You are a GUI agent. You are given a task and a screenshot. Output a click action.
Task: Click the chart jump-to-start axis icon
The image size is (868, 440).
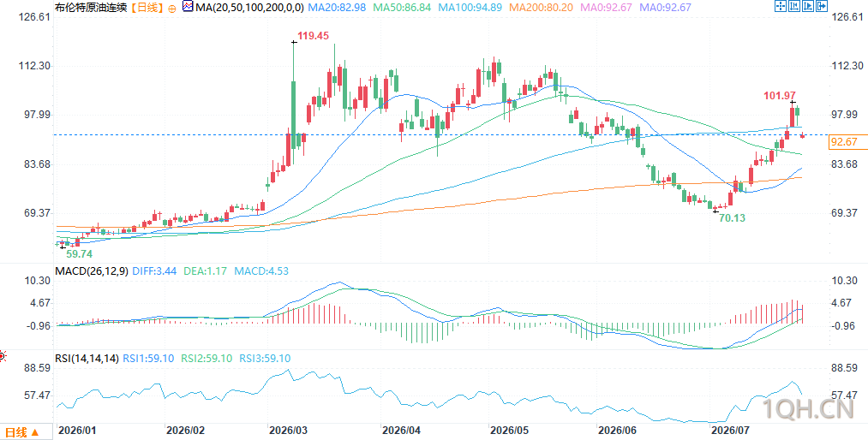[x=794, y=6]
